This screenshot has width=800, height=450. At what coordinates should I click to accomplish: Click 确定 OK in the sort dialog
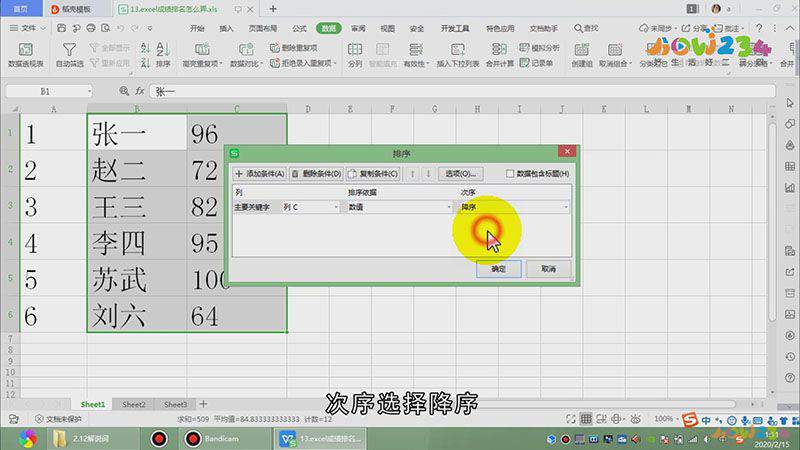(498, 269)
